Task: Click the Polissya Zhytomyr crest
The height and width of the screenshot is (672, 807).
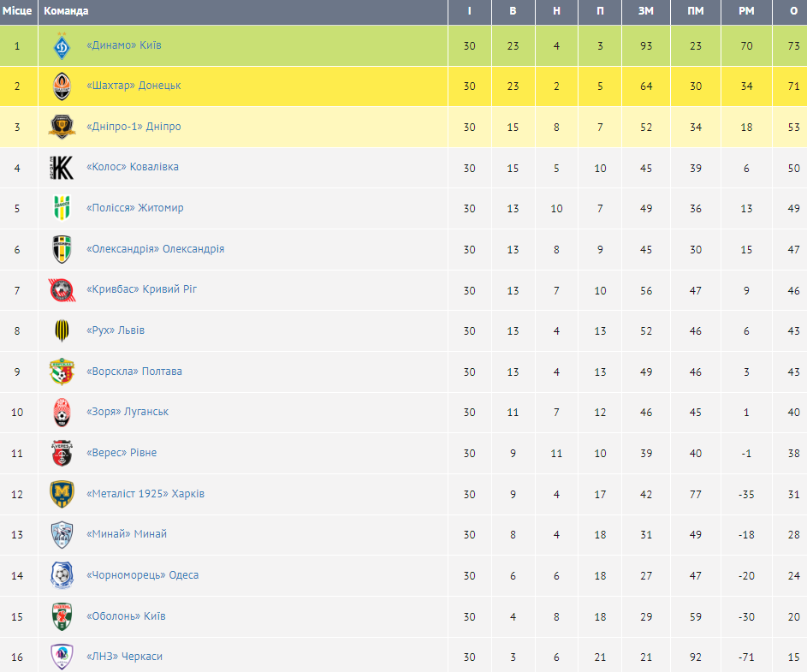Action: (x=62, y=208)
